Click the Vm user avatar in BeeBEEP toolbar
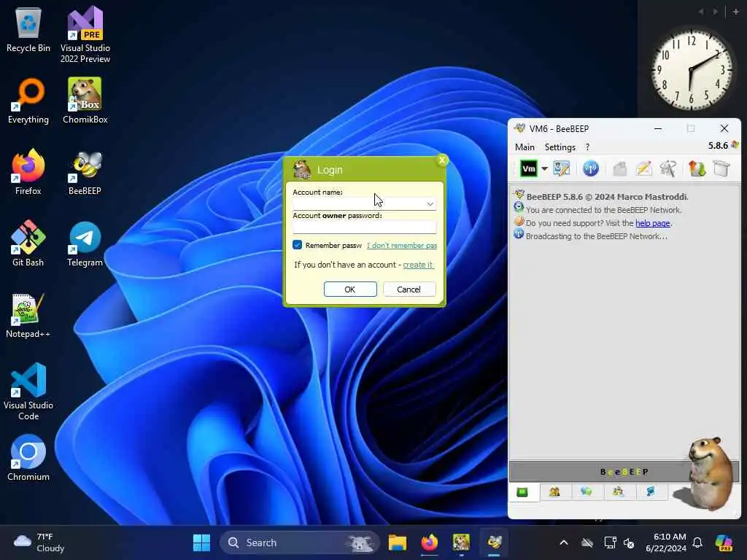747x560 pixels. coord(528,168)
